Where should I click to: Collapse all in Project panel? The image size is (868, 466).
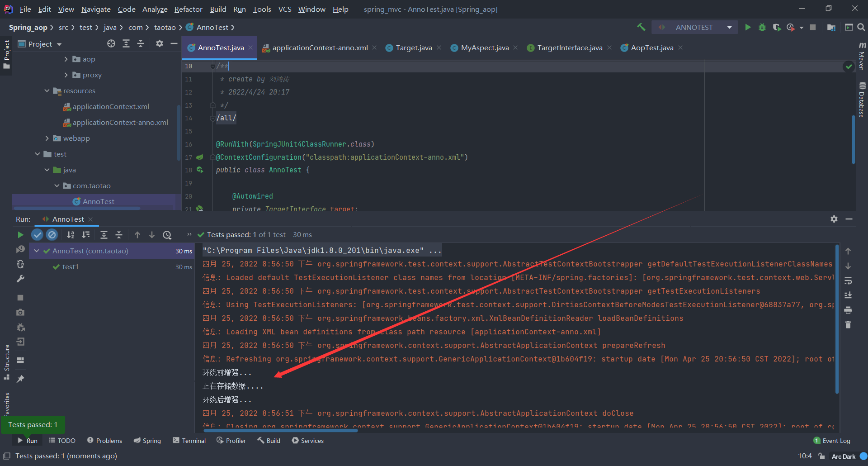coord(141,43)
